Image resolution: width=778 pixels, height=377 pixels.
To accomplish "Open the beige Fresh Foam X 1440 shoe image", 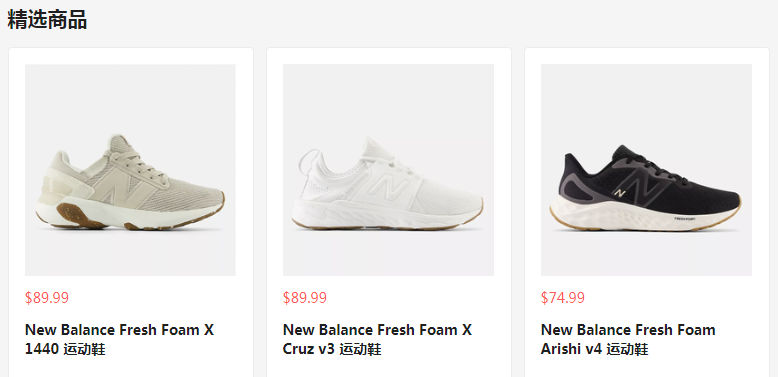I will tap(130, 170).
